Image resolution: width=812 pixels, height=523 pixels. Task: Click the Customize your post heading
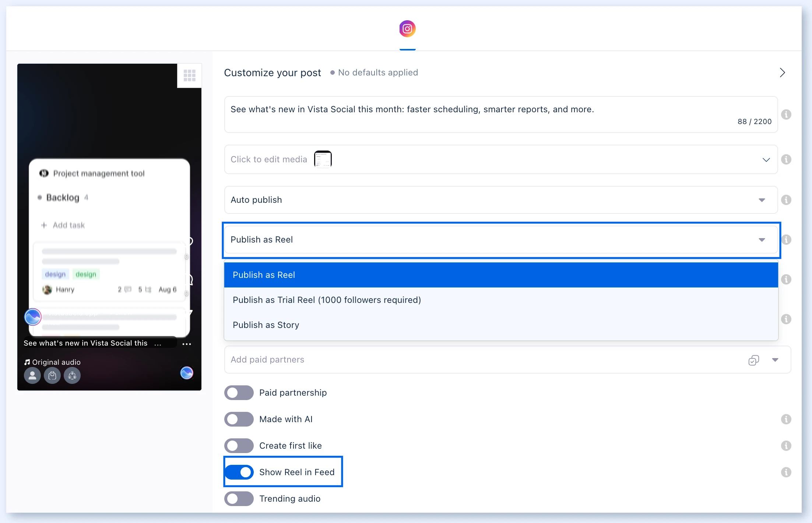pyautogui.click(x=273, y=73)
